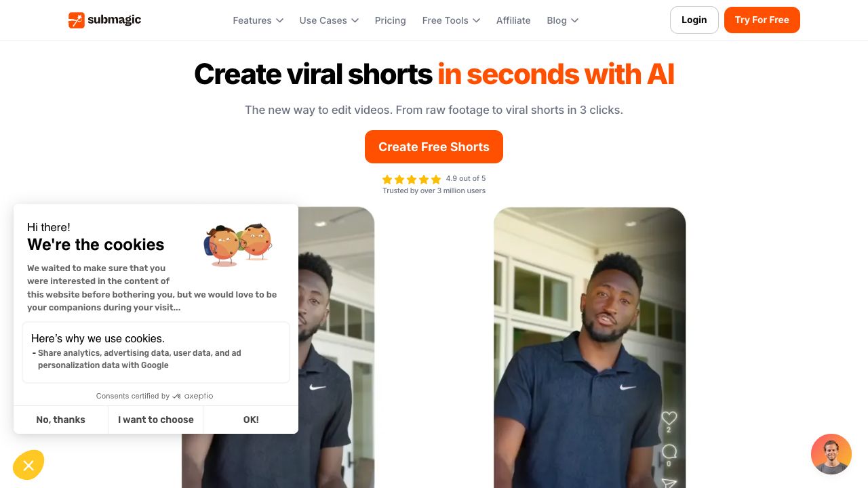This screenshot has width=868, height=488.
Task: Open the support chat avatar bubble
Action: click(831, 454)
